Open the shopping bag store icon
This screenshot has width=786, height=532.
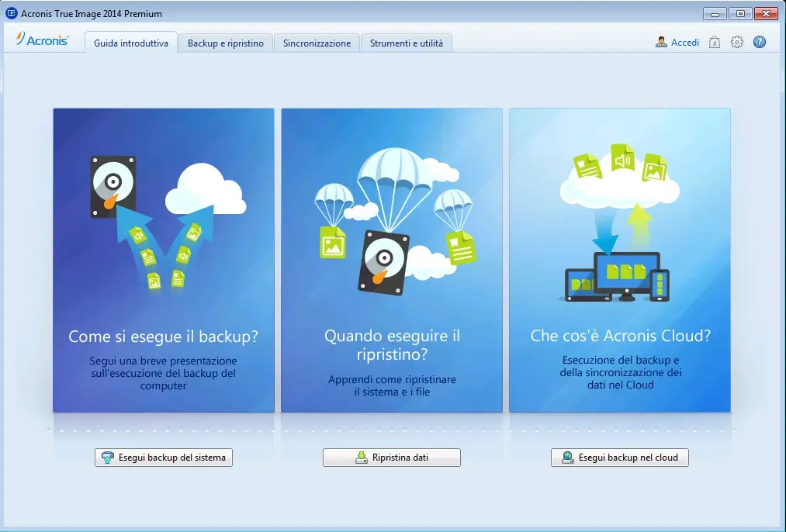point(715,42)
